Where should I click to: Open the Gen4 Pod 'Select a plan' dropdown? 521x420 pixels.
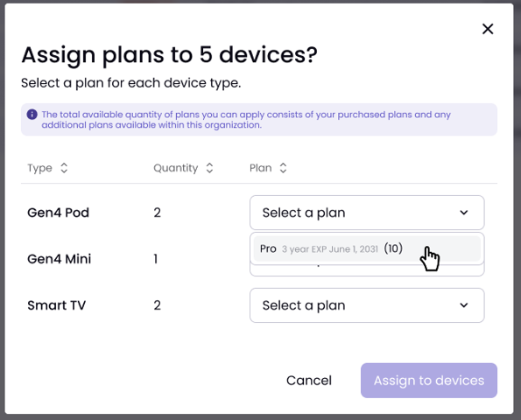pyautogui.click(x=367, y=213)
